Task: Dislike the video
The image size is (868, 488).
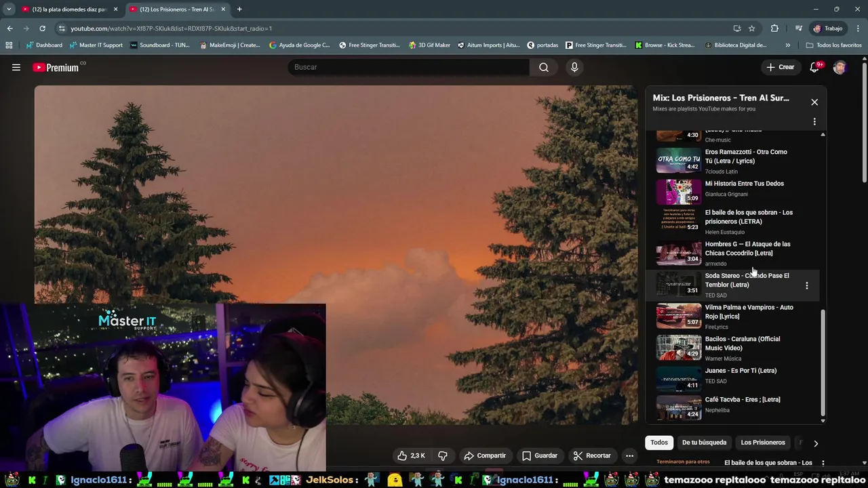Action: pos(442,455)
